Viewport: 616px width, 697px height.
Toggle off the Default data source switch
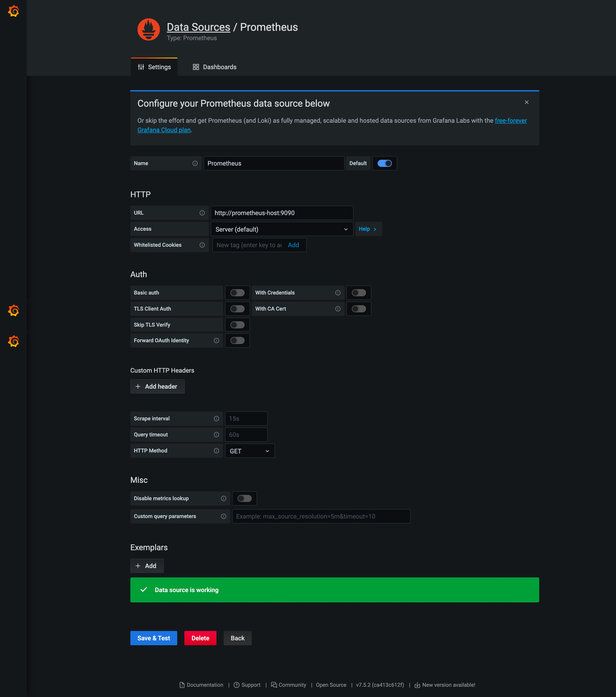click(384, 163)
